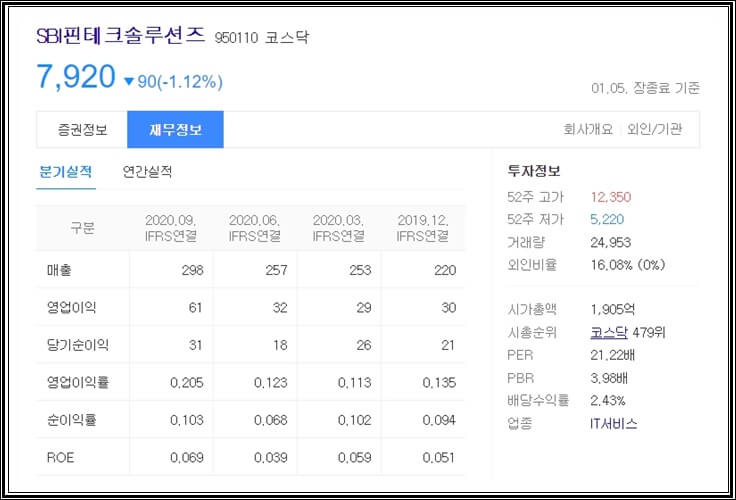Click the 코스닥 ranking link
Viewport: 736px width, 500px height.
pyautogui.click(x=609, y=332)
